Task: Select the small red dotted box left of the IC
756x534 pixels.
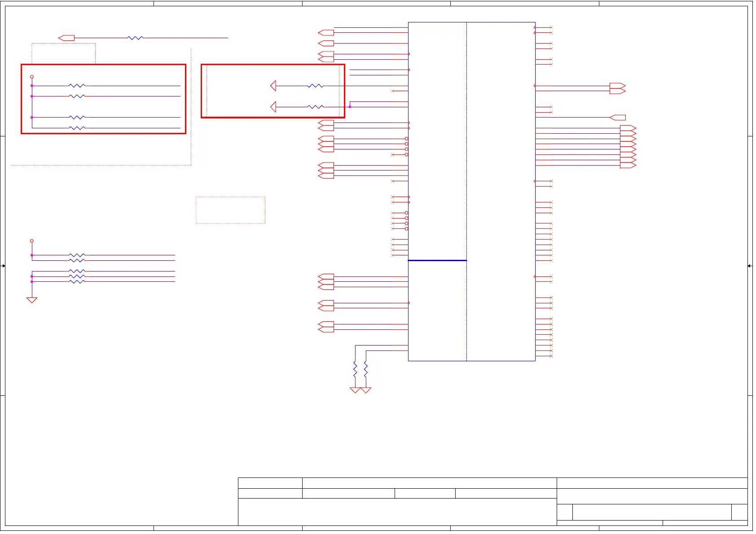Action: click(231, 210)
